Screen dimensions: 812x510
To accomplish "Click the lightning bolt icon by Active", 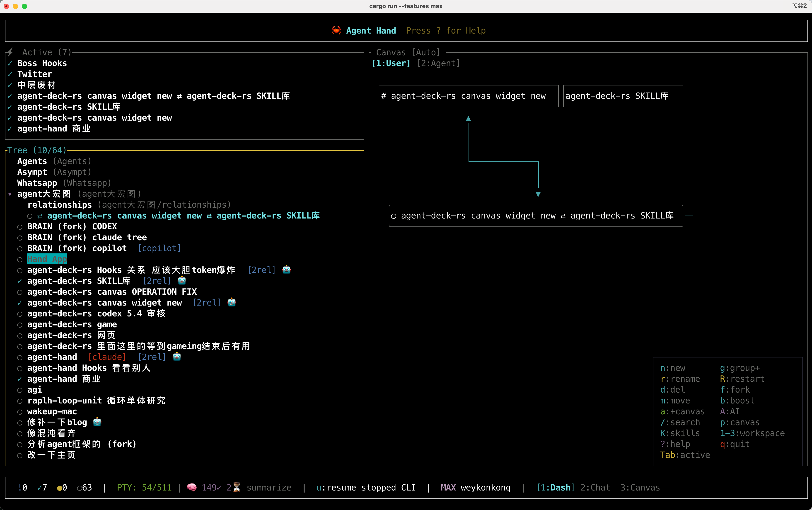I will [x=10, y=52].
